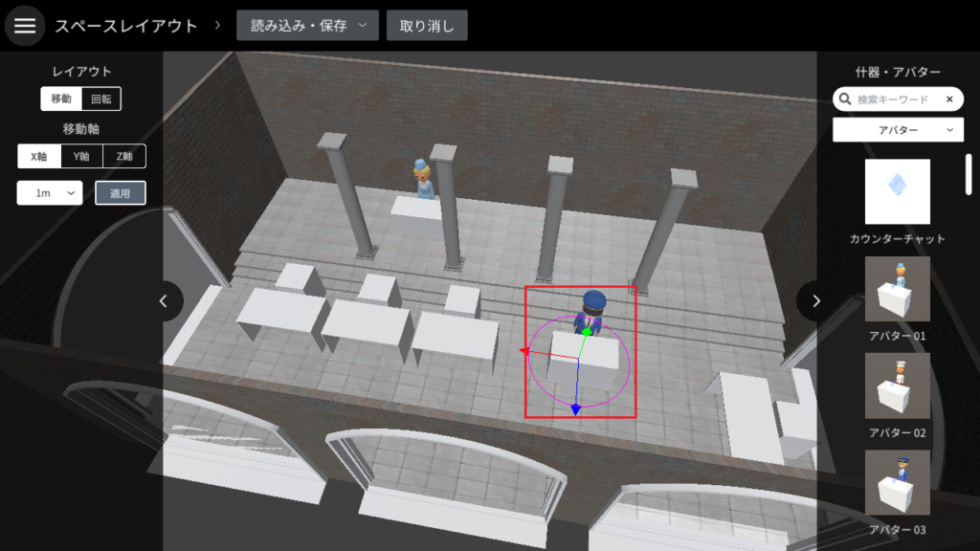Open the hamburger main menu
The width and height of the screenshot is (980, 551).
pos(25,26)
